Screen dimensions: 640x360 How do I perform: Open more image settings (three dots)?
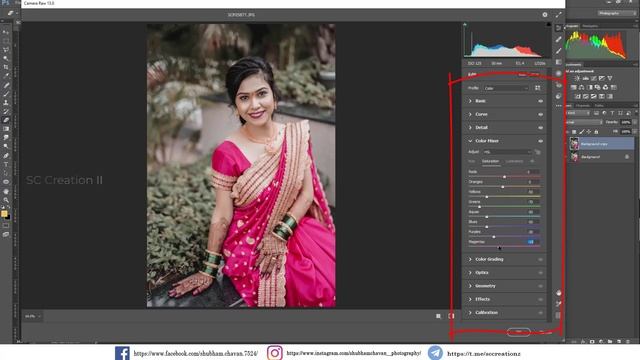click(x=558, y=106)
